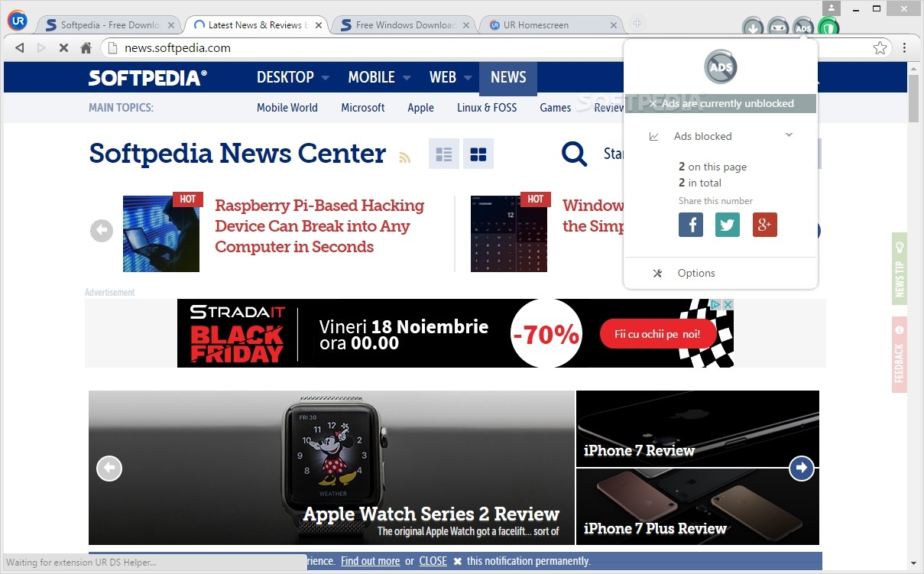The height and width of the screenshot is (574, 924).
Task: Click the ADS blocker toolbar icon
Action: click(802, 28)
